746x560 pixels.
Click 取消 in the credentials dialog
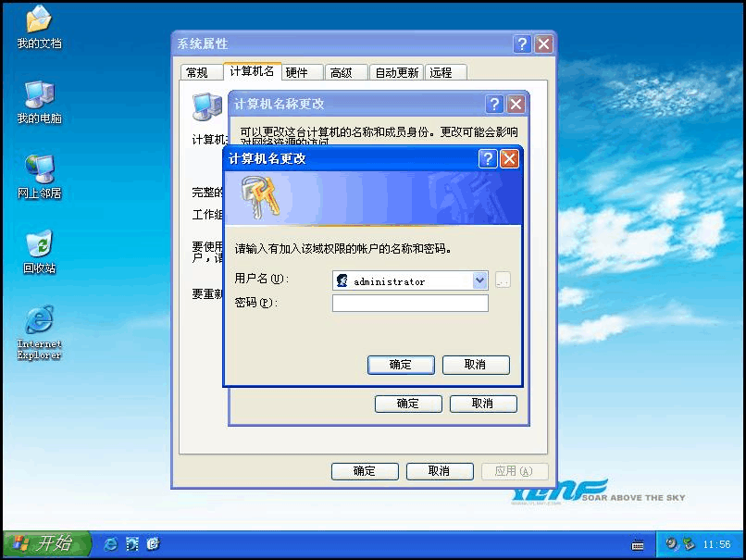[x=476, y=365]
